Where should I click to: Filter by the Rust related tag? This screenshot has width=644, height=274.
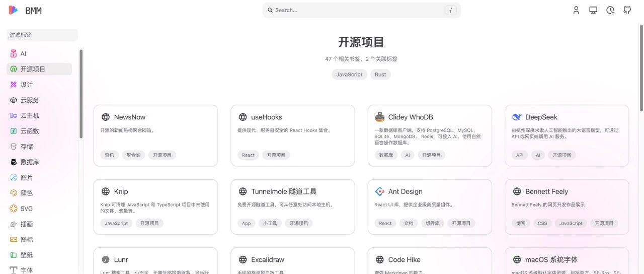pos(380,75)
